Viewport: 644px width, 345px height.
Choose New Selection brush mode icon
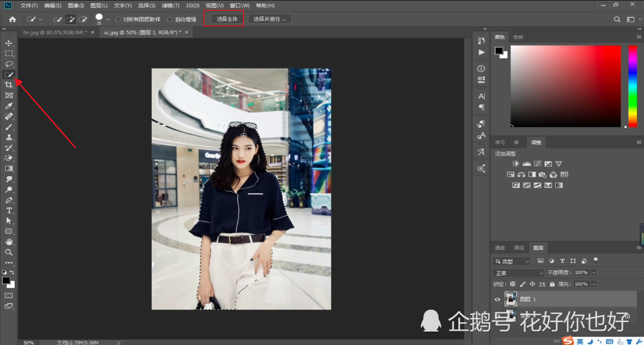(x=58, y=19)
